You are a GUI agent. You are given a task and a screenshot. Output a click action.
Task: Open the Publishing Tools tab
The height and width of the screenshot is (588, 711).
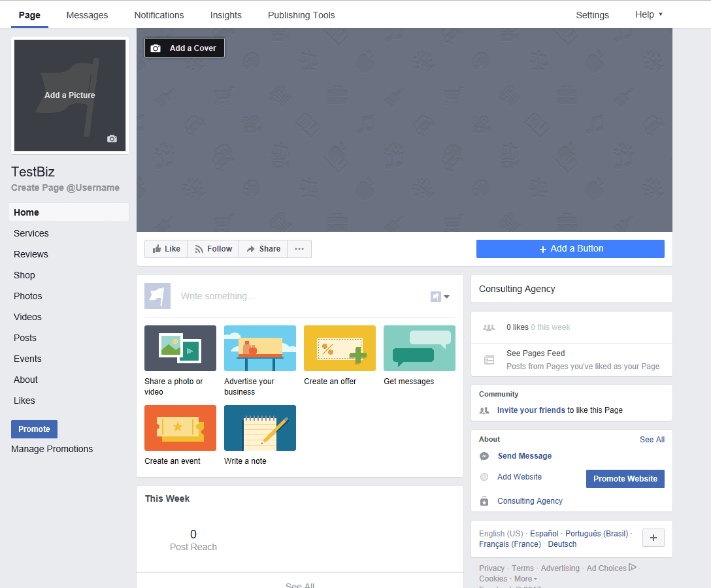pyautogui.click(x=301, y=15)
